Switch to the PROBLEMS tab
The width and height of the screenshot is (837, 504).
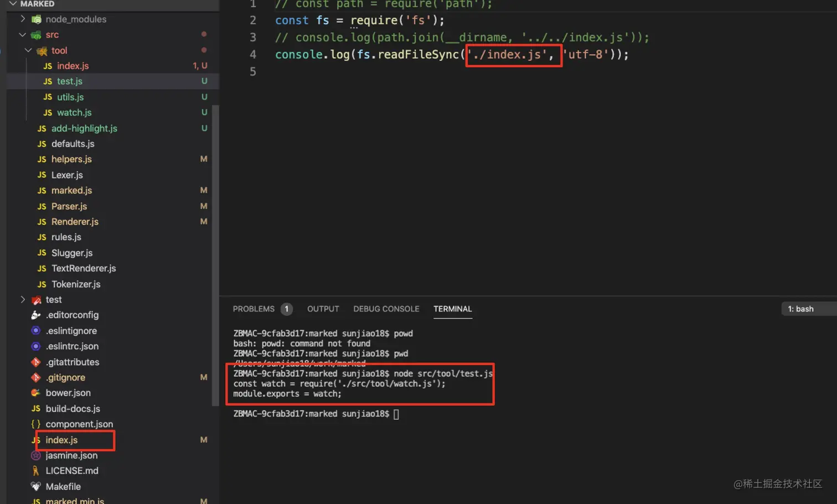[254, 309]
